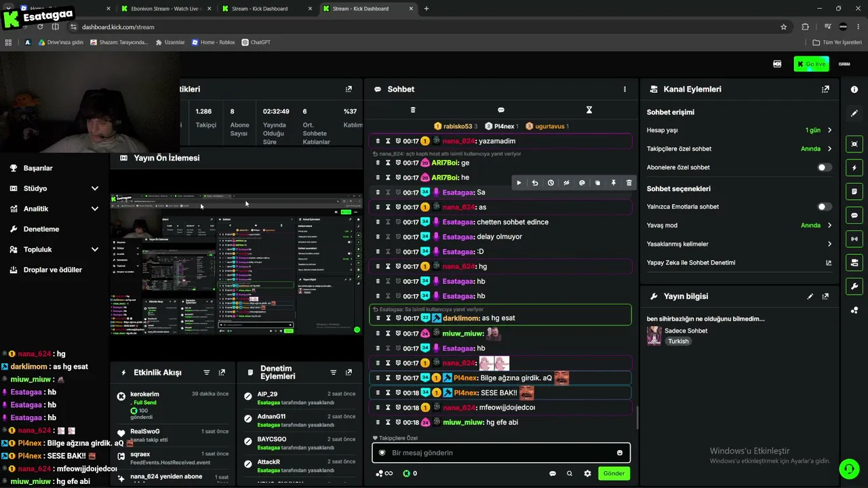This screenshot has width=868, height=488.
Task: Click the mention @ icon in hover toolbar
Action: 582,183
